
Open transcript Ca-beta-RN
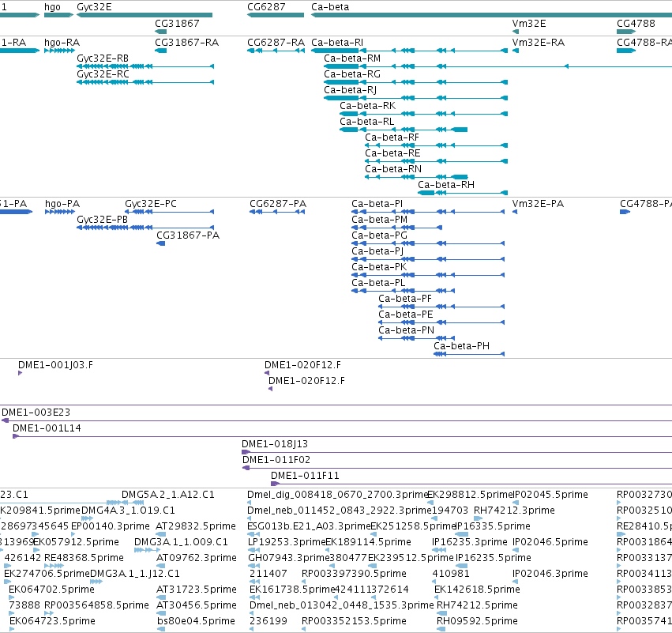pyautogui.click(x=393, y=169)
